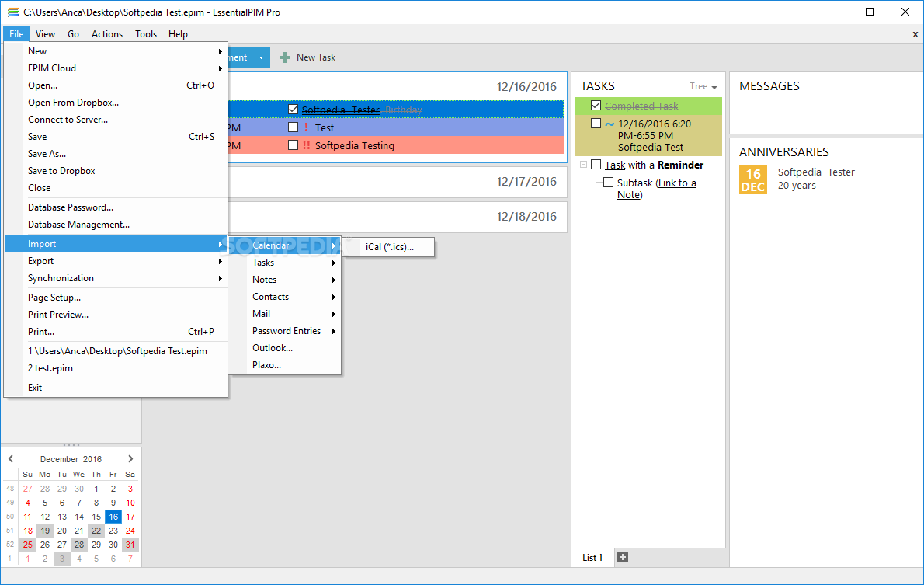Go to previous month in mini calendar
The image size is (924, 585).
11,459
